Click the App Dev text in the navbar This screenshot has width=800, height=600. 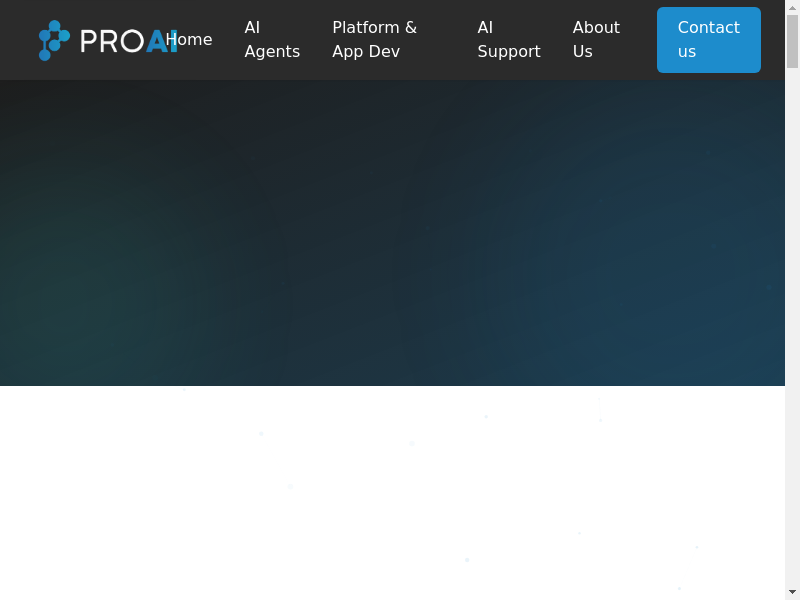pyautogui.click(x=366, y=52)
